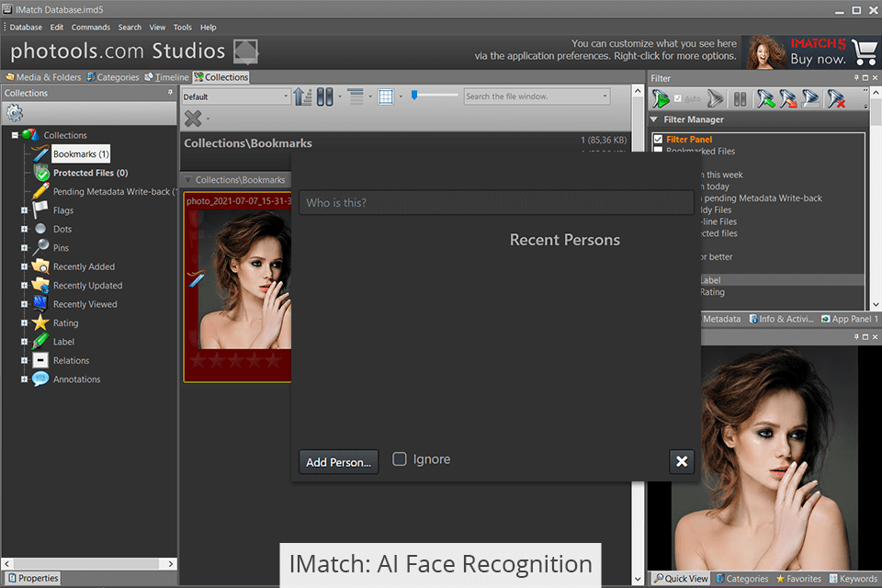Click the green filter apply icon
The image size is (882, 588).
tap(661, 99)
